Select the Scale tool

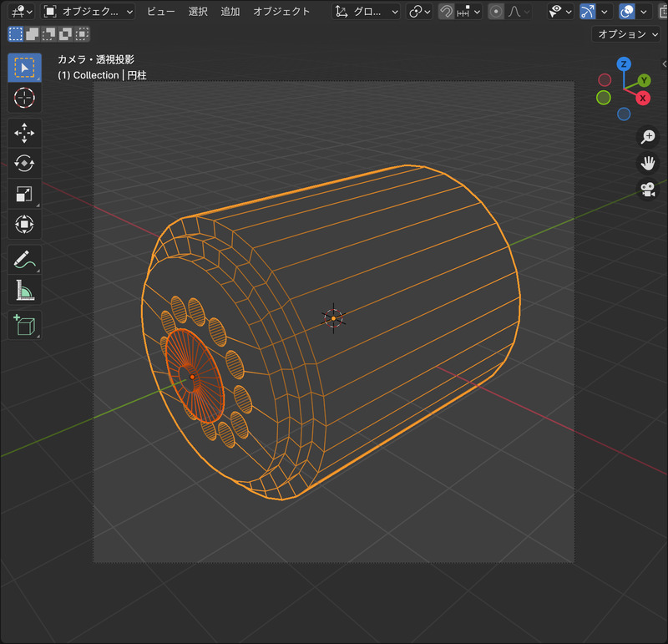24,194
